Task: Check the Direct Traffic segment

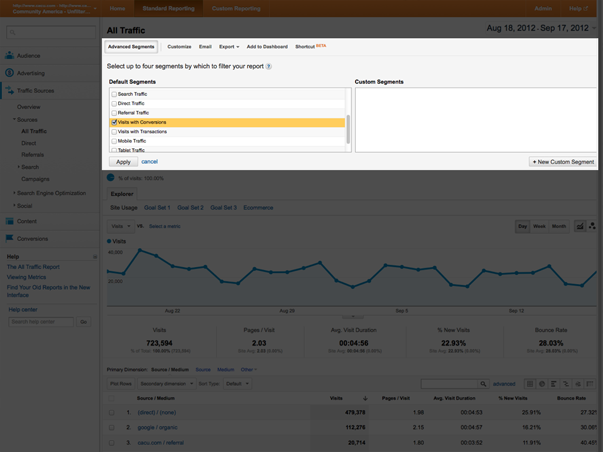Action: pyautogui.click(x=114, y=103)
